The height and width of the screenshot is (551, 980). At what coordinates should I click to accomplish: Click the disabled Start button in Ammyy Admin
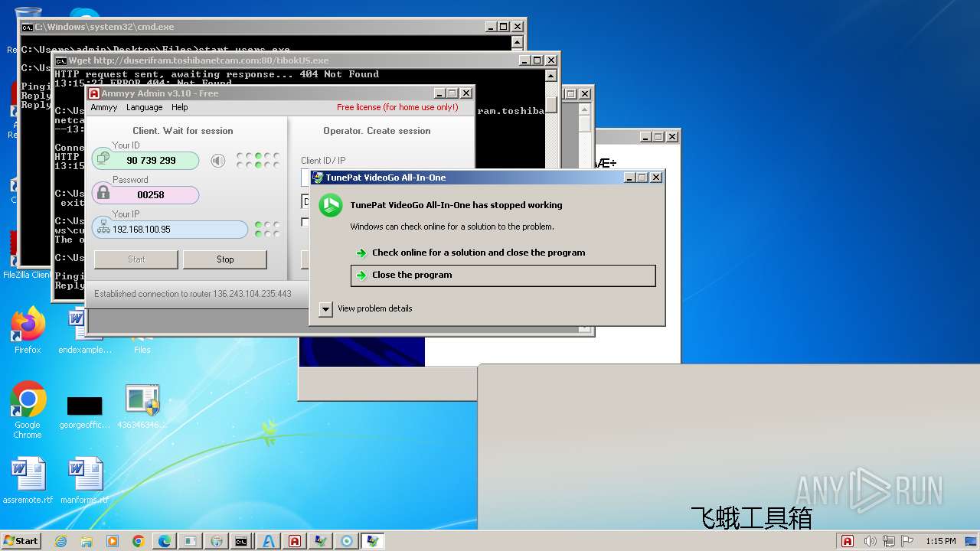(136, 259)
